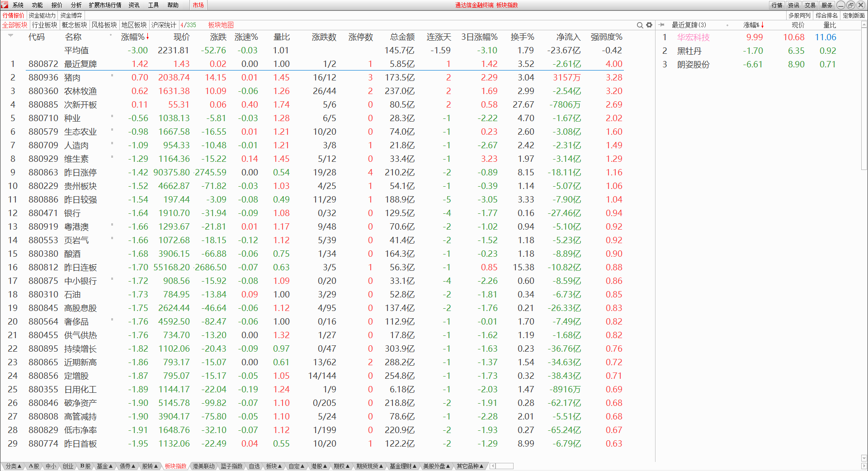Screen dimensions: 868x471
Task: Click the small marker dot beside 猪肉
Action: 112,75
